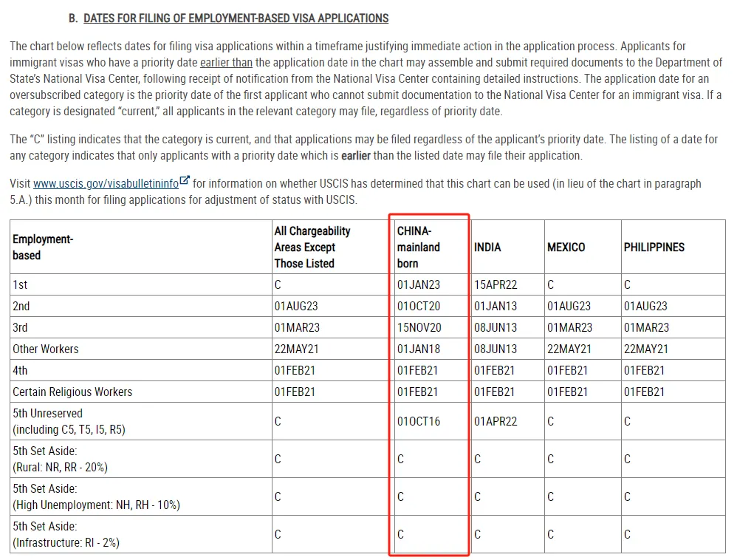Click the 01JAN13 date for India 2nd
The image size is (737, 560).
tap(496, 306)
